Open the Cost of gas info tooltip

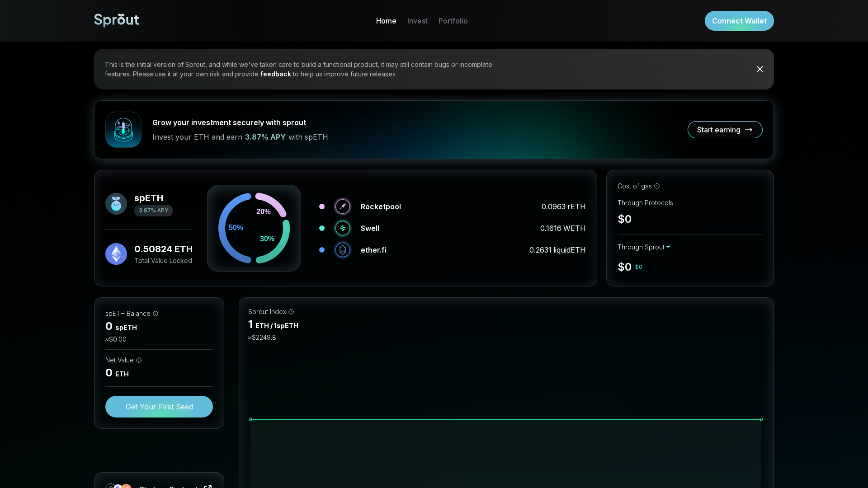point(656,186)
